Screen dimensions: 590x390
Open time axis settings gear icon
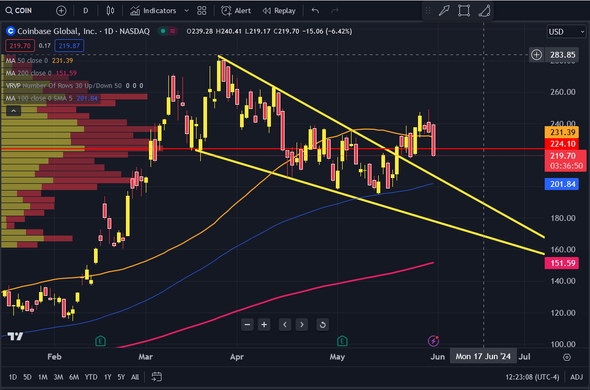coord(567,357)
